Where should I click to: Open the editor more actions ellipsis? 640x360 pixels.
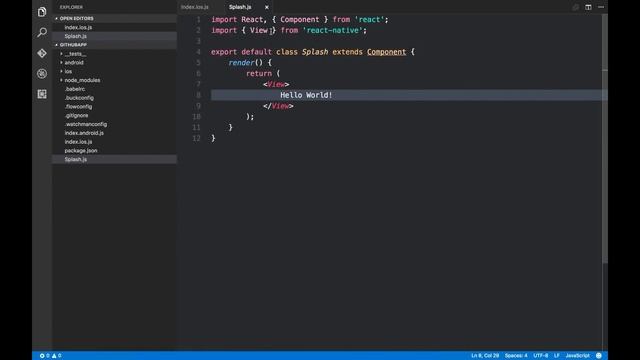(x=601, y=7)
